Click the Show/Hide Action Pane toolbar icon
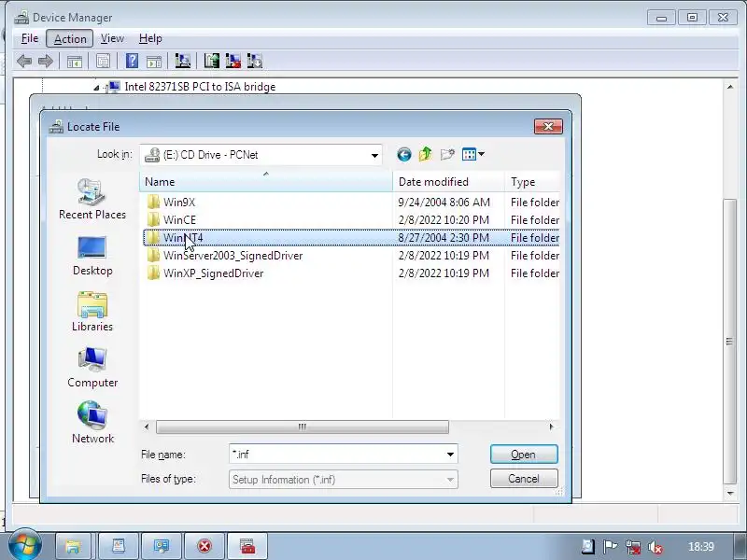 pyautogui.click(x=154, y=62)
